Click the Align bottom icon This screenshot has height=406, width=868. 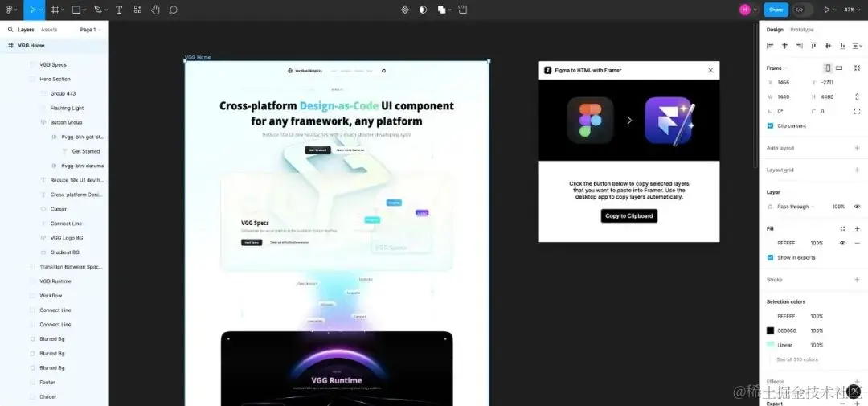coord(842,46)
